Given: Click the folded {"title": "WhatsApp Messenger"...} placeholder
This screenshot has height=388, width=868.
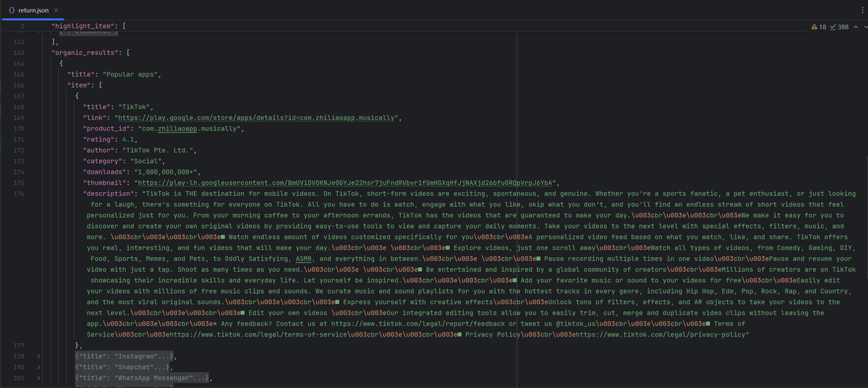Looking at the screenshot, I should [142, 379].
